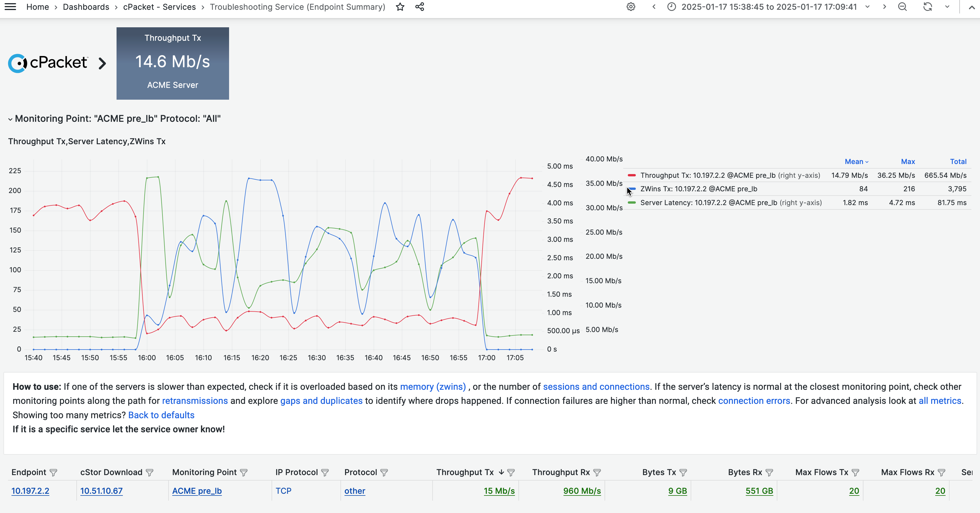Open the Throughput Tx stat panel
The image size is (980, 513).
[173, 63]
